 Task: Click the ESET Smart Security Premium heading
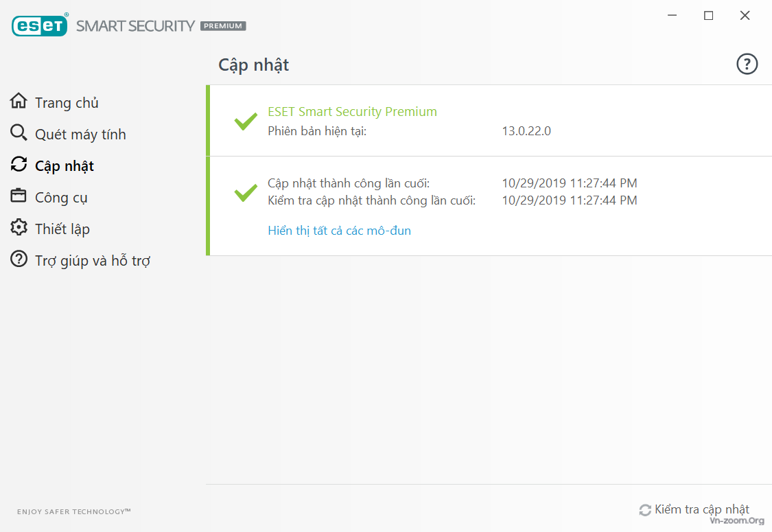point(352,112)
